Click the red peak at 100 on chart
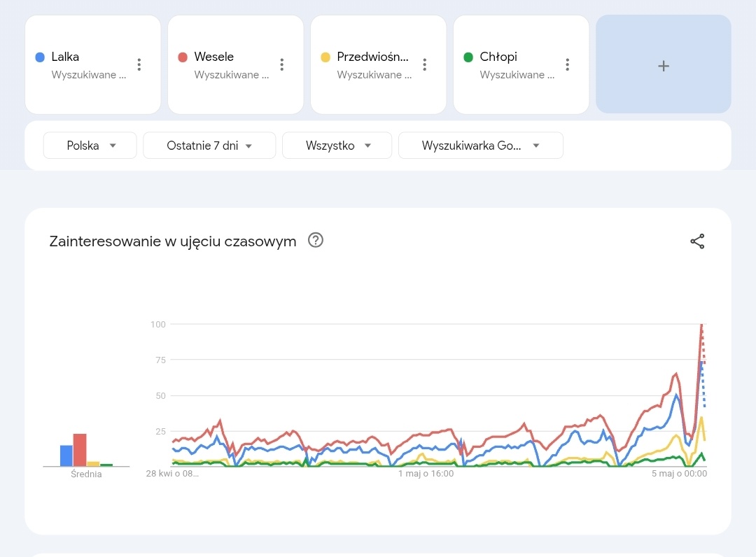 (701, 325)
